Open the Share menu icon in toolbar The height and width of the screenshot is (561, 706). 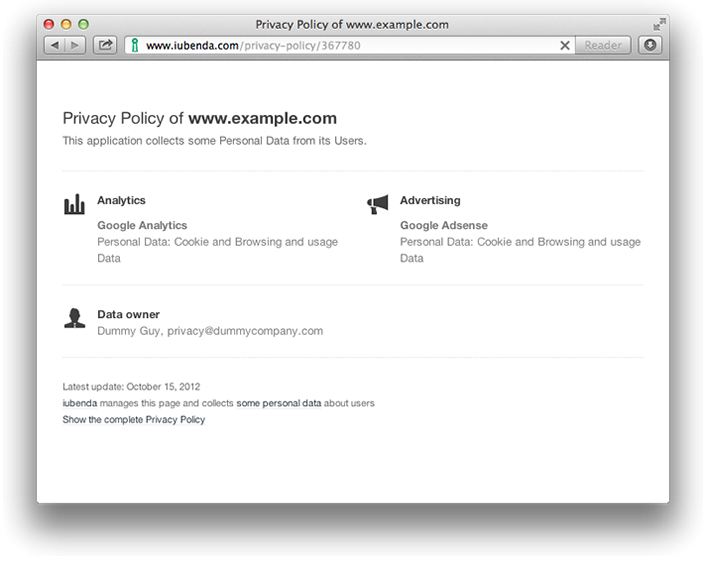[x=105, y=45]
